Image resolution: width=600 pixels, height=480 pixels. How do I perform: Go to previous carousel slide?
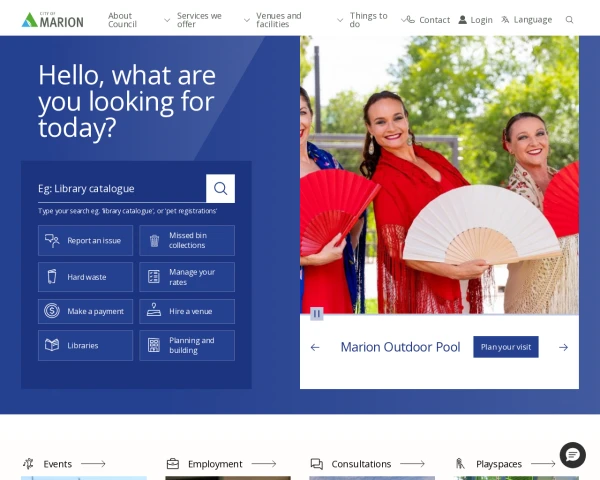coord(315,347)
